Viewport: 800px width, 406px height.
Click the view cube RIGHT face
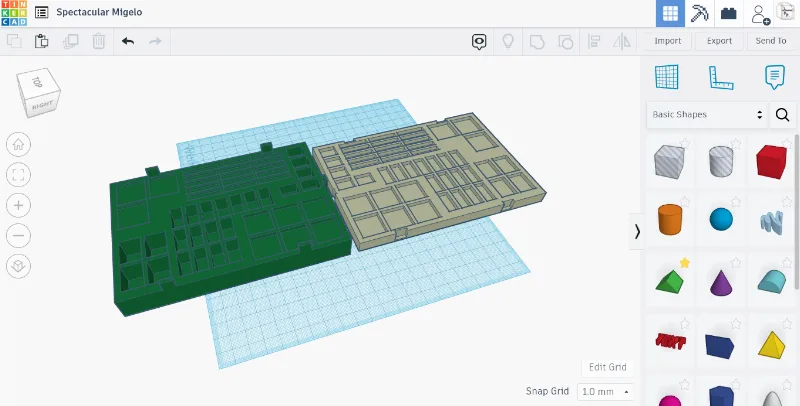point(43,106)
